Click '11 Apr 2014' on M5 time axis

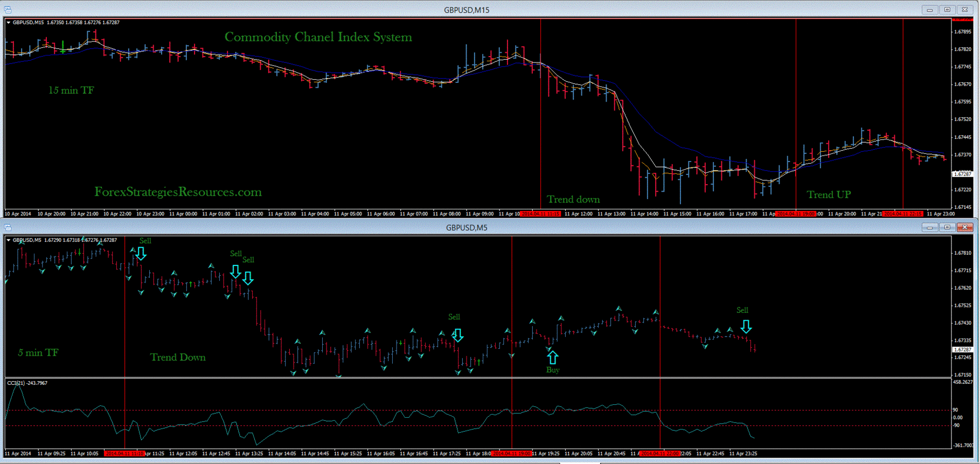tap(18, 454)
